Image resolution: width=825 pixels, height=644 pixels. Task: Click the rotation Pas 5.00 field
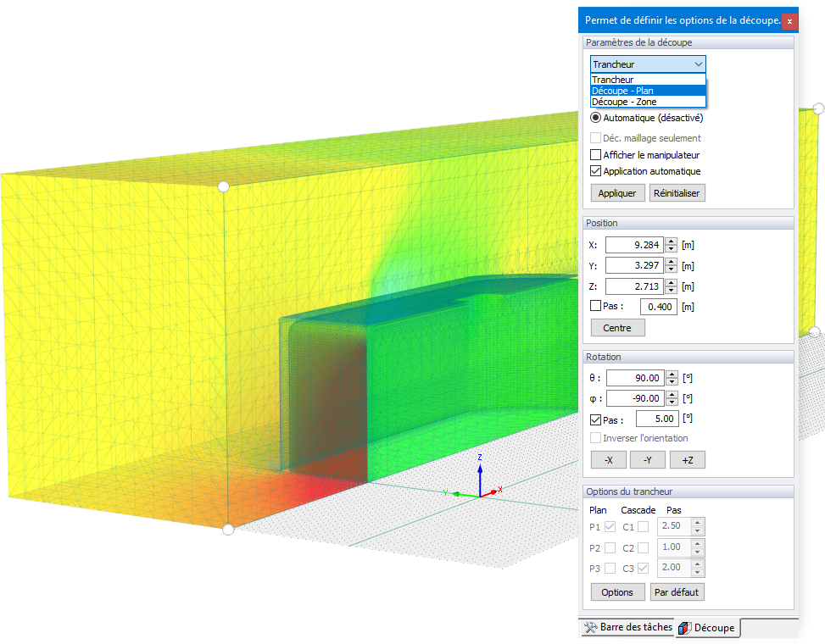tap(656, 419)
